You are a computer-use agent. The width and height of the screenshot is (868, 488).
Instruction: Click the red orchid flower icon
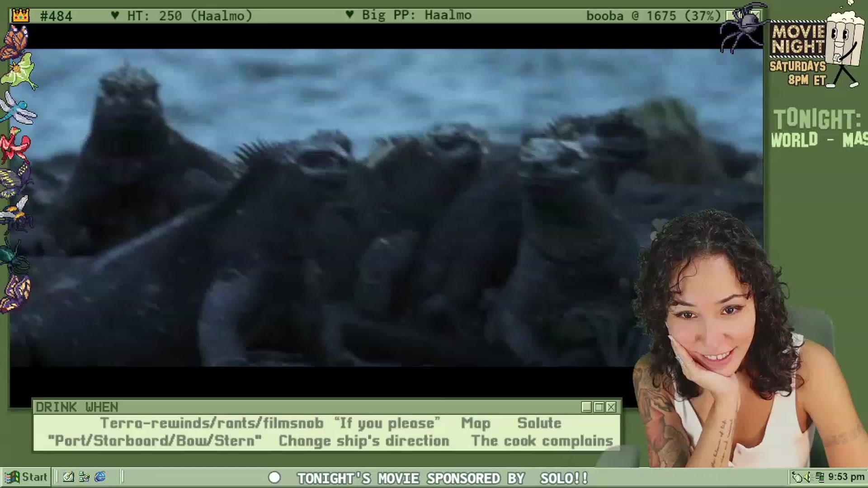pyautogui.click(x=15, y=145)
